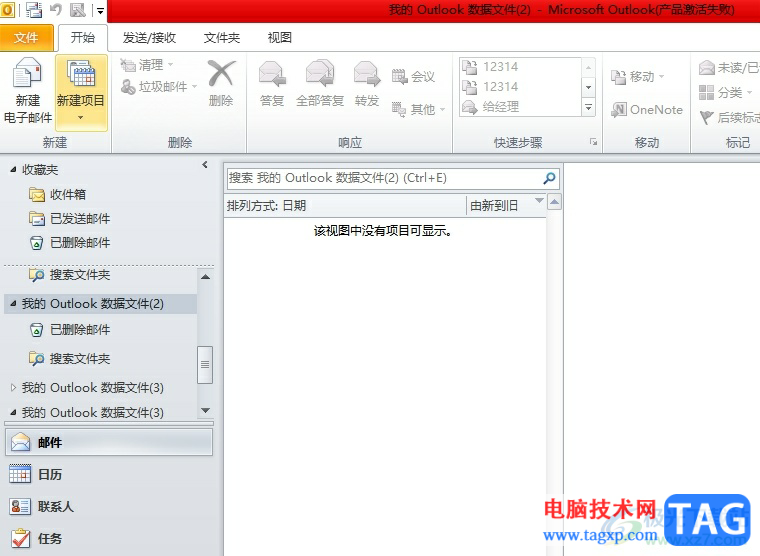Click the folder list scrollbar thumb
Viewport: 760px width, 556px height.
point(205,365)
